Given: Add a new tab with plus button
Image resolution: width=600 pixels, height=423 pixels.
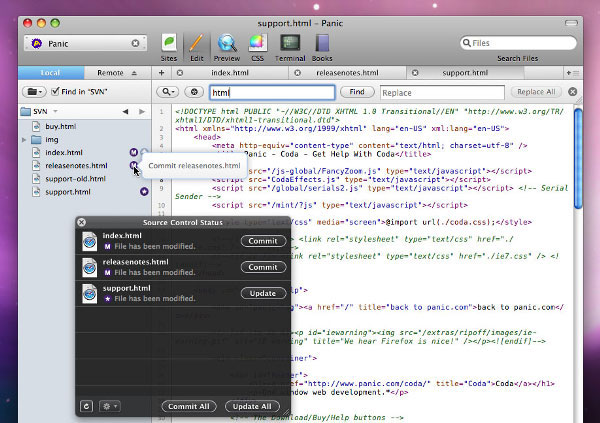Looking at the screenshot, I should [161, 73].
